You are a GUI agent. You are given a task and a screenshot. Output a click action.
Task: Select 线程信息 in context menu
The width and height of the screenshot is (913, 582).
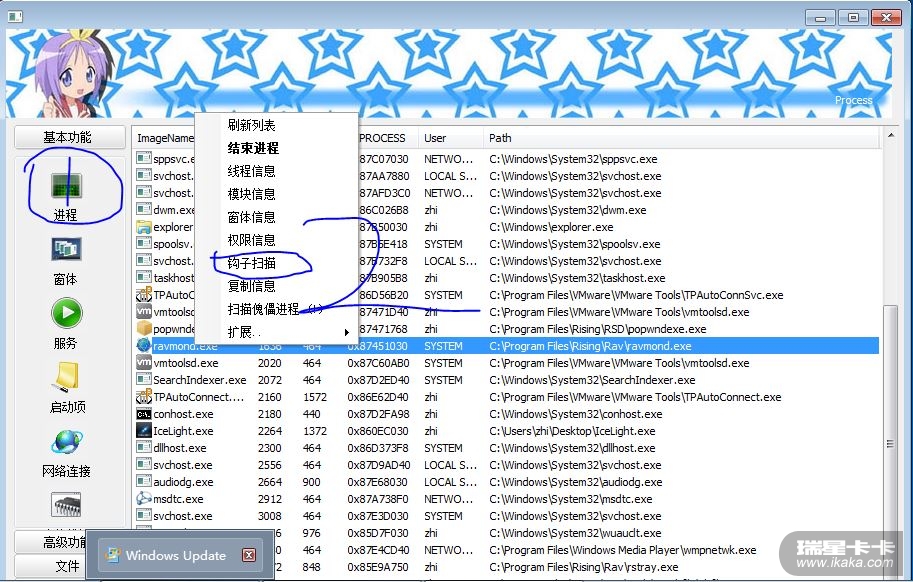tap(251, 171)
